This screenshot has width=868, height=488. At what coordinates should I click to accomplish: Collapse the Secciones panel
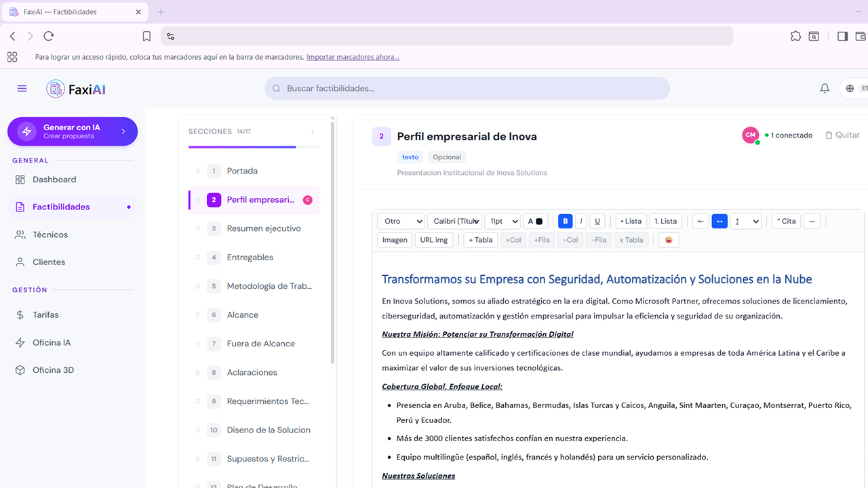tap(313, 131)
